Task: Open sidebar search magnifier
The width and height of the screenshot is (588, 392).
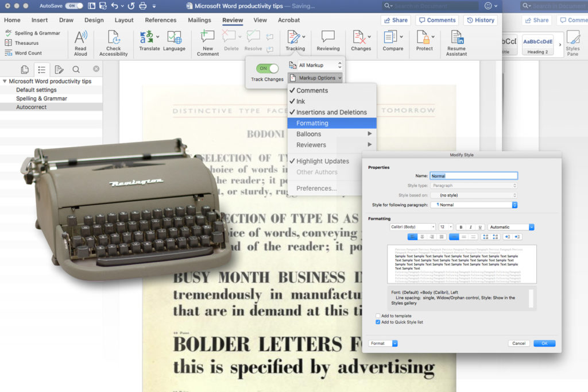Action: pyautogui.click(x=76, y=70)
